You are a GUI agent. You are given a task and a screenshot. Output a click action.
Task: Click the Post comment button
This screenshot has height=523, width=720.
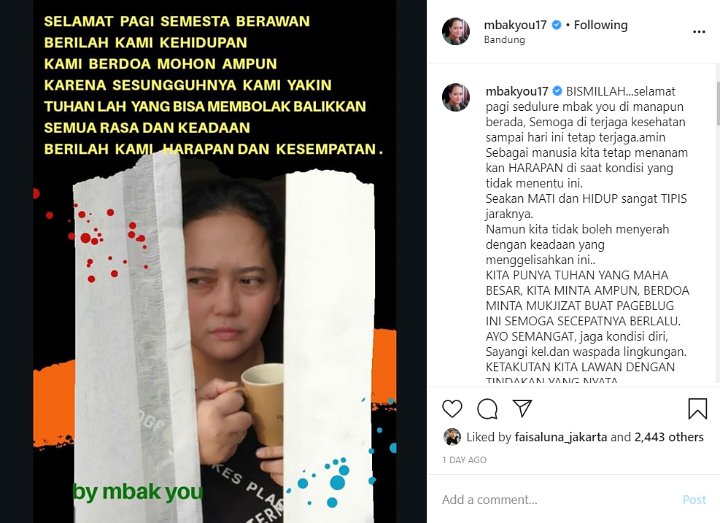click(694, 499)
